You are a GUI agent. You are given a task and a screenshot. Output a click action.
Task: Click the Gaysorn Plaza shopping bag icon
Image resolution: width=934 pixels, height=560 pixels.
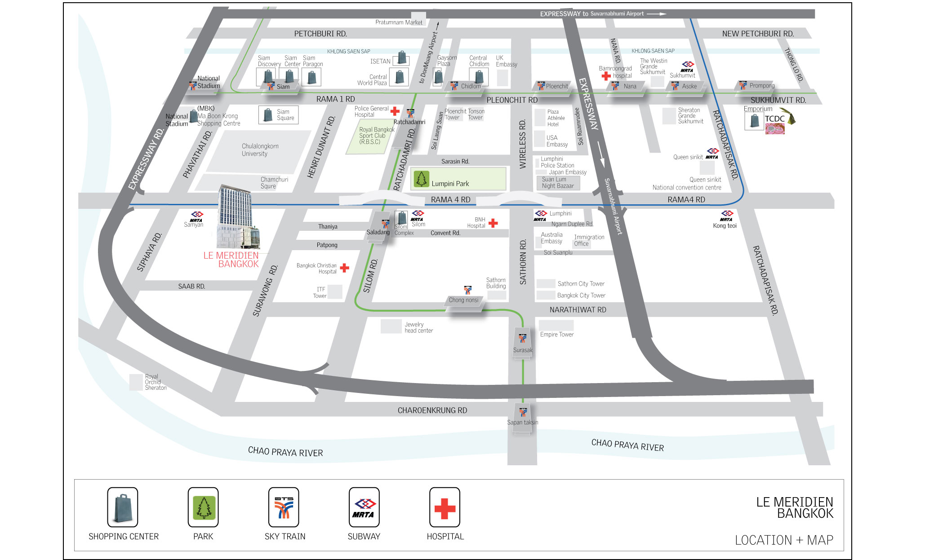438,77
